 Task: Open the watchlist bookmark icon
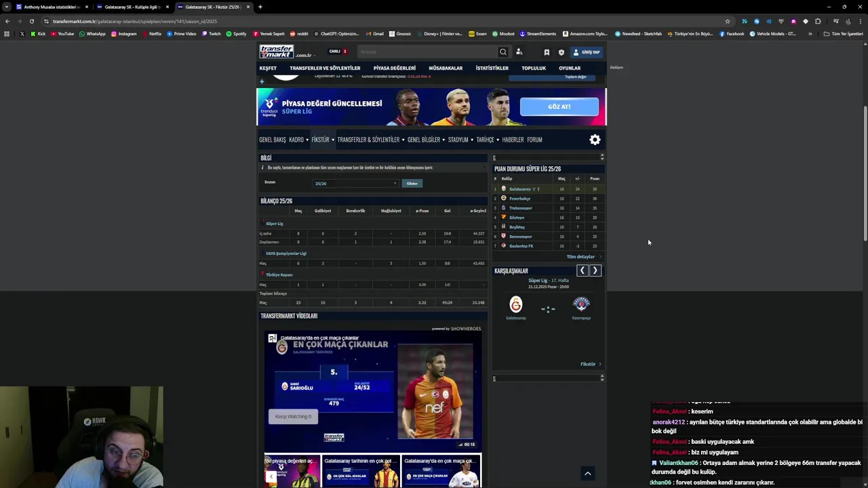pos(547,52)
